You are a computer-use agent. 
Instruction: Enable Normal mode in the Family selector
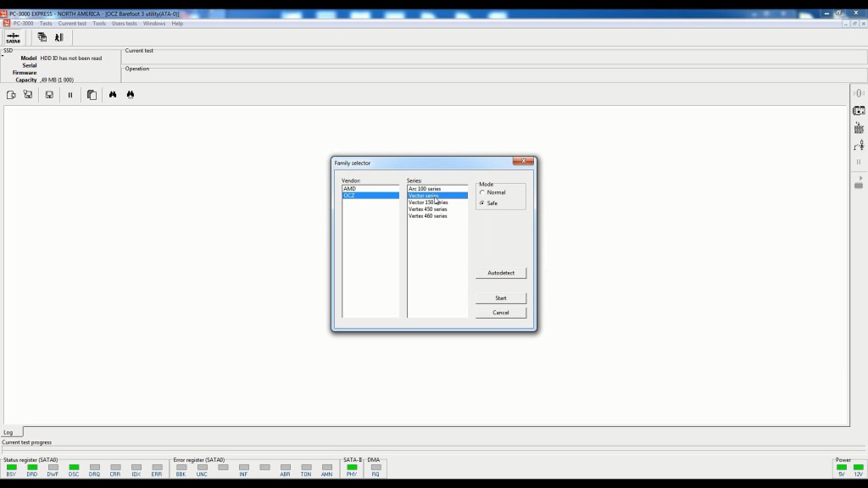(482, 192)
